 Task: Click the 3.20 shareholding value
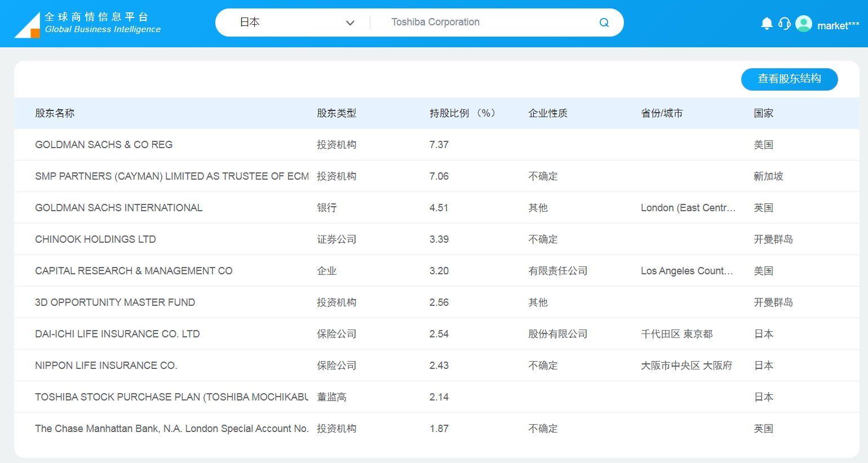[x=439, y=271]
